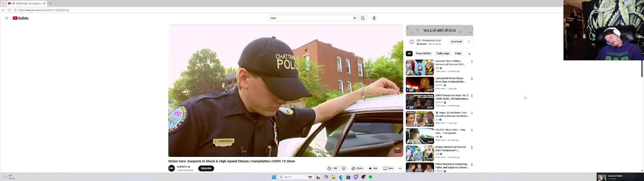Open Copilot from the taskbar
Image resolution: width=644 pixels, height=181 pixels.
[x=326, y=177]
